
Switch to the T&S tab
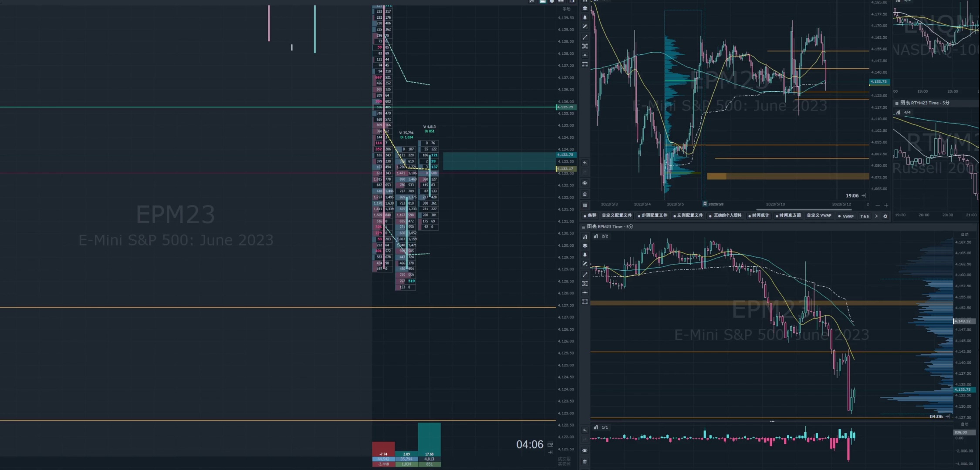coord(865,216)
